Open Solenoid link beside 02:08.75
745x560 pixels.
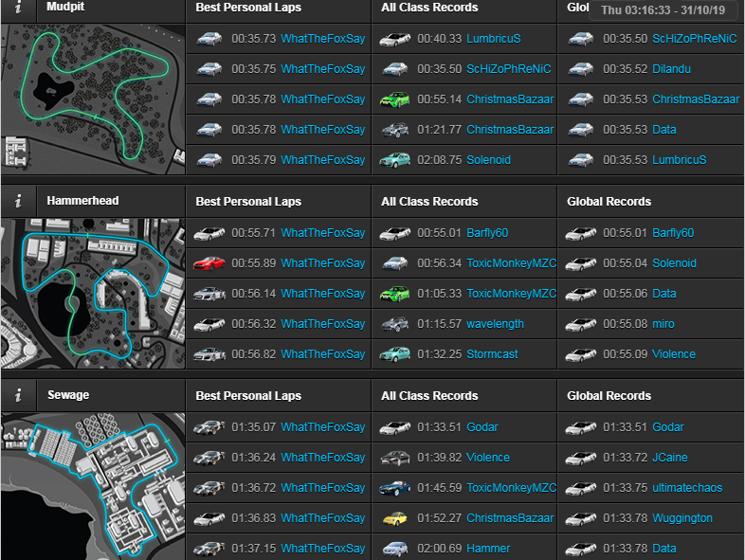pyautogui.click(x=488, y=160)
